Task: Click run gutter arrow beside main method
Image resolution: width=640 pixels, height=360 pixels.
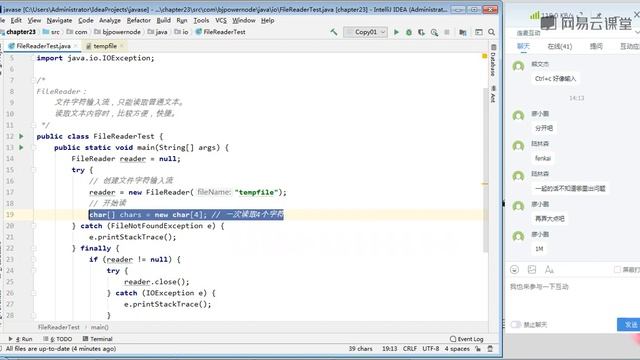Action: pos(21,147)
